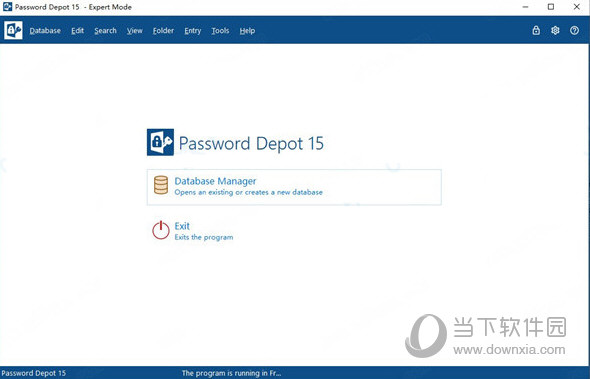
Task: Open the Tools menu
Action: tap(220, 31)
